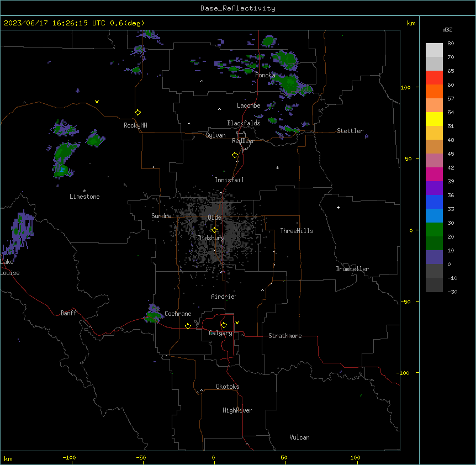Select the bright orange 60 dBZ legend swatch
The width and height of the screenshot is (476, 465).
pyautogui.click(x=434, y=91)
